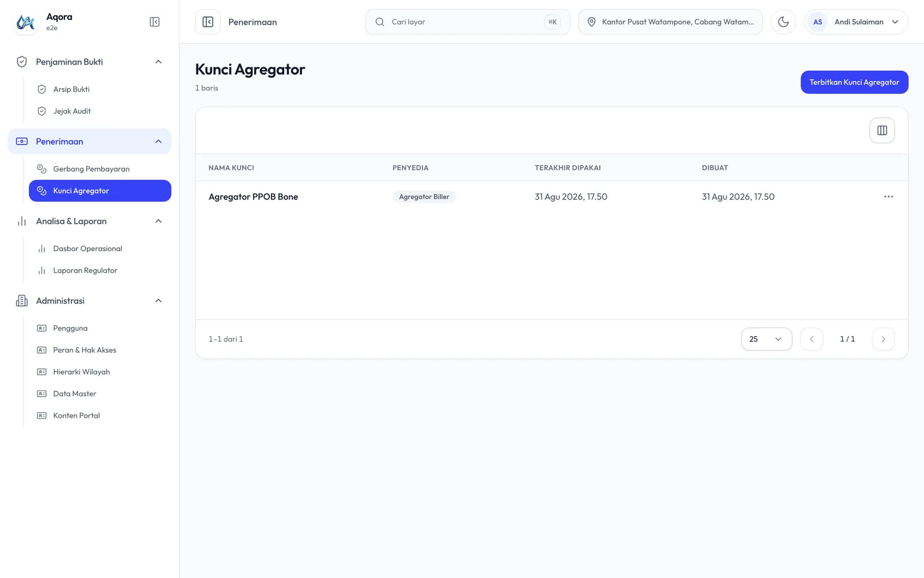Collapse sidebar using icon beside Aqora name
The width and height of the screenshot is (924, 578).
coord(154,22)
